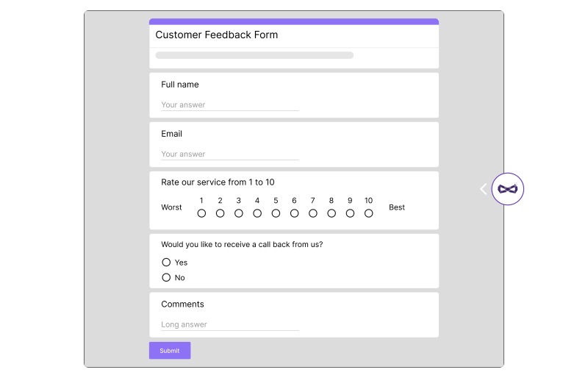Choose rating 7 for service
This screenshot has height=378, width=588.
tap(313, 213)
